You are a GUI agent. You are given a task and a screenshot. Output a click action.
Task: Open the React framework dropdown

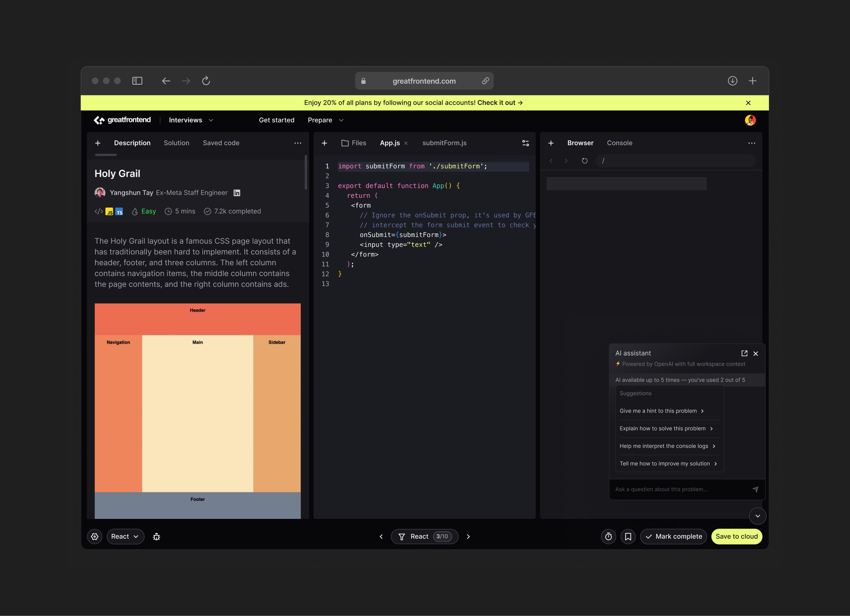[125, 537]
